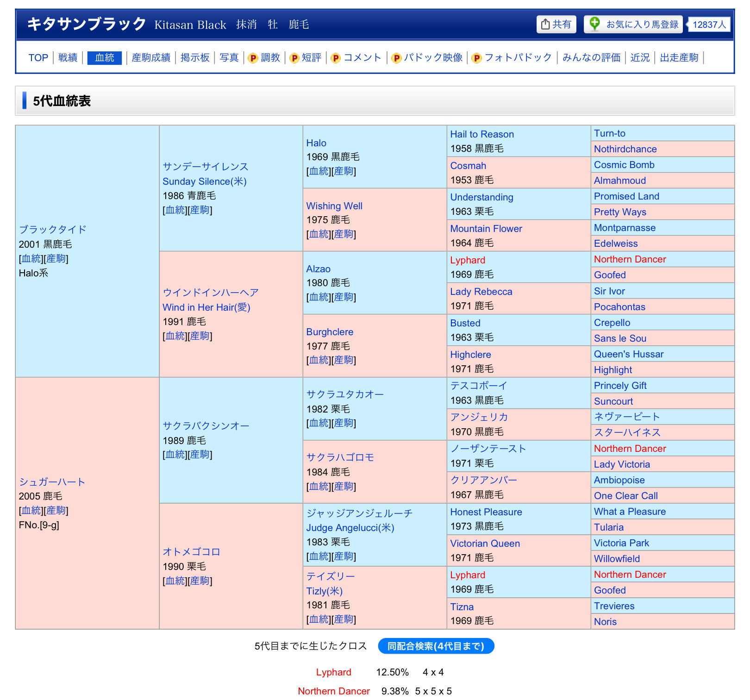Open the コメント tab
The width and height of the screenshot is (750, 700).
click(x=362, y=57)
